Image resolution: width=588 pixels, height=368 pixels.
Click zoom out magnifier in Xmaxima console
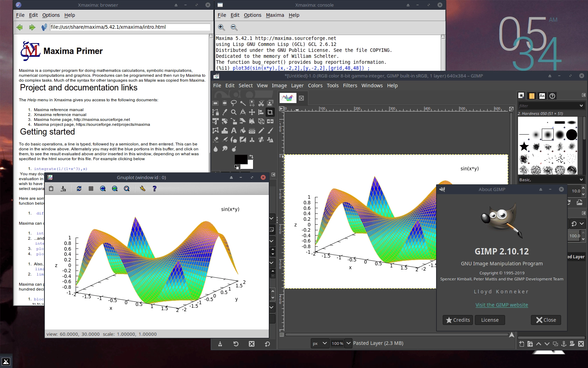click(x=234, y=27)
